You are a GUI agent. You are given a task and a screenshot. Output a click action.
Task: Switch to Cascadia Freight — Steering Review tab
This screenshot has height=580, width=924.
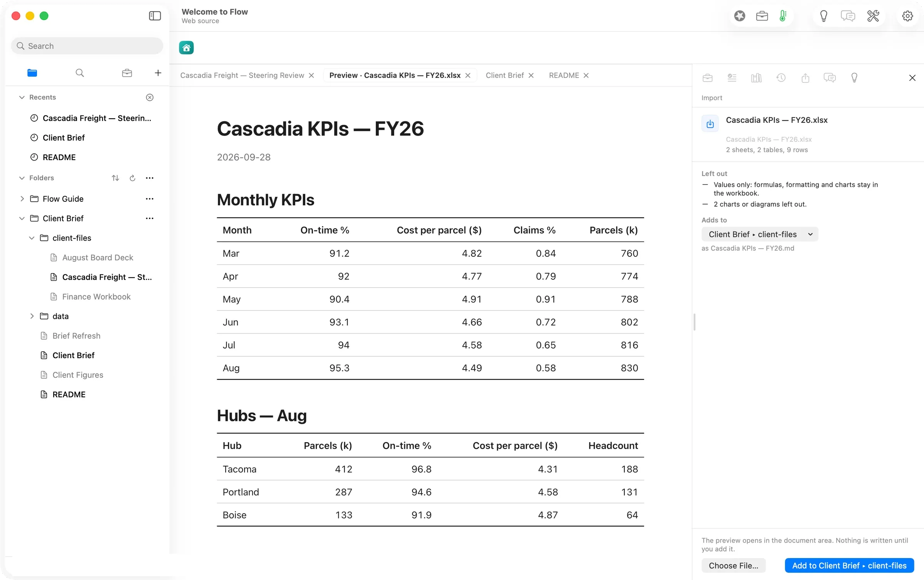[242, 75]
